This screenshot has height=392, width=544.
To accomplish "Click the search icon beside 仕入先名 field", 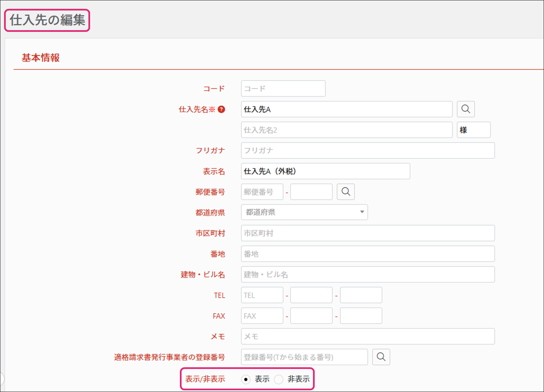I will pos(466,109).
